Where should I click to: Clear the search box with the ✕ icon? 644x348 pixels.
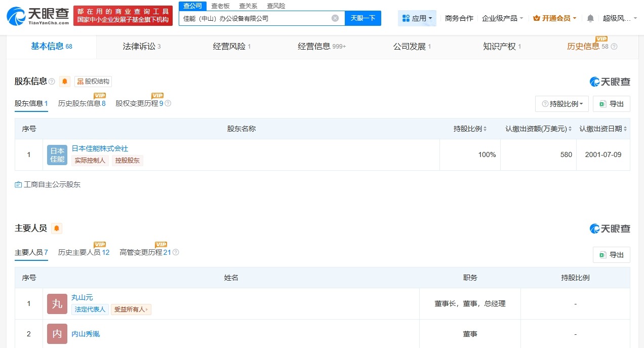[334, 17]
